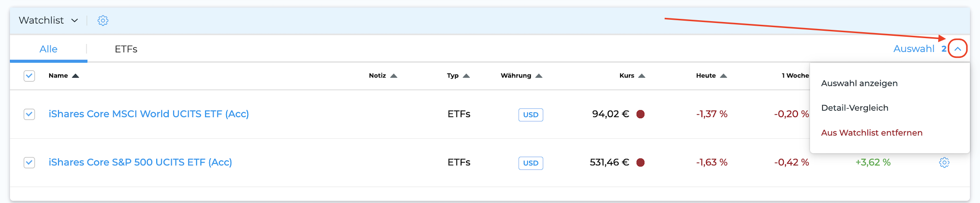Viewport: 980px width, 203px height.
Task: Select Aus Watchlist entfernen option
Action: pos(872,133)
